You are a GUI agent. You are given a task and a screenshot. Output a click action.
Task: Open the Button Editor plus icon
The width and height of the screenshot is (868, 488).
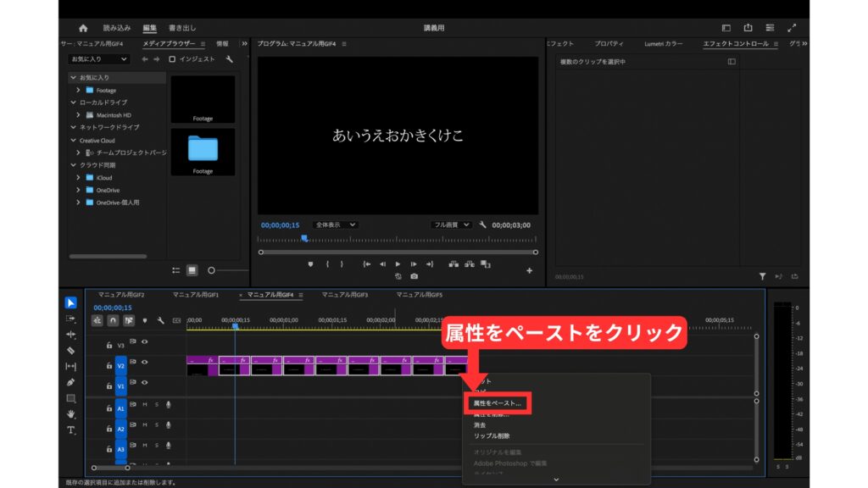pyautogui.click(x=529, y=270)
